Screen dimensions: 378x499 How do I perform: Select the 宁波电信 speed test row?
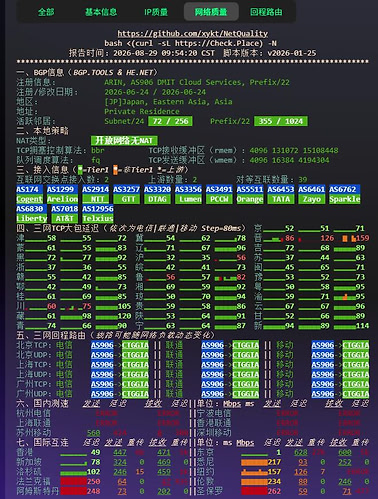pos(283,413)
